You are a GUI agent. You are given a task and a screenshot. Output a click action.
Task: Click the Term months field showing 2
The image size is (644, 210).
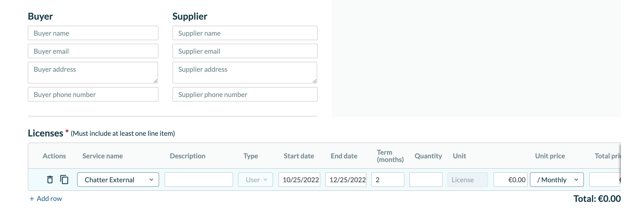pyautogui.click(x=388, y=179)
